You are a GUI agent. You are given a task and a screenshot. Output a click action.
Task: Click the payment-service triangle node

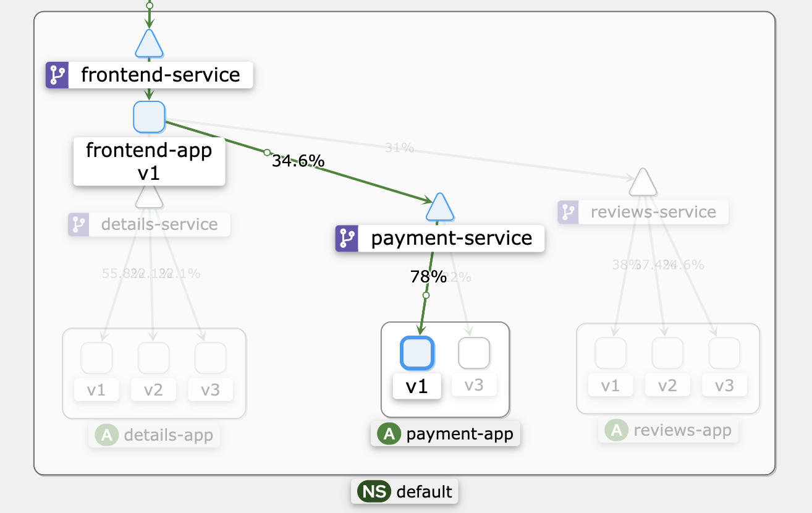click(440, 207)
